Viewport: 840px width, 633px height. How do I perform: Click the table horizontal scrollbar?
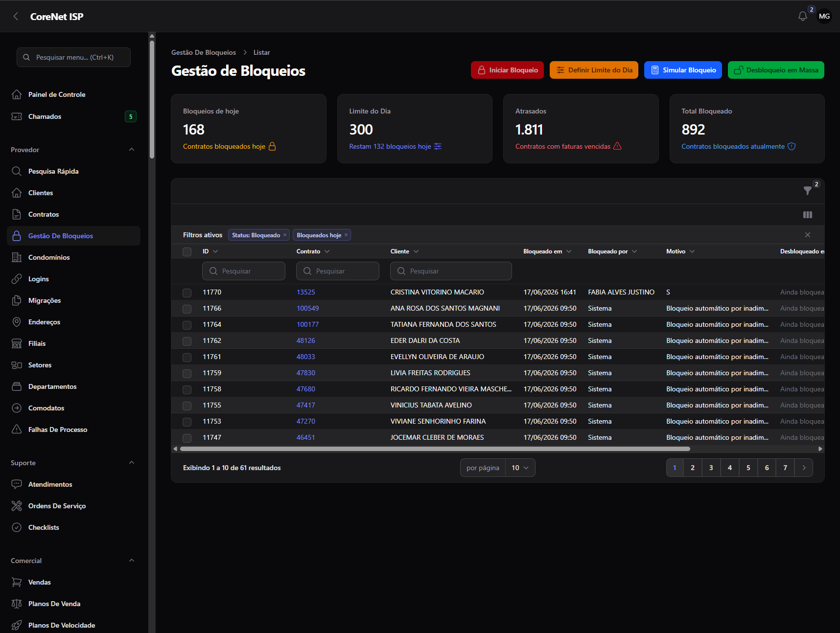point(435,449)
